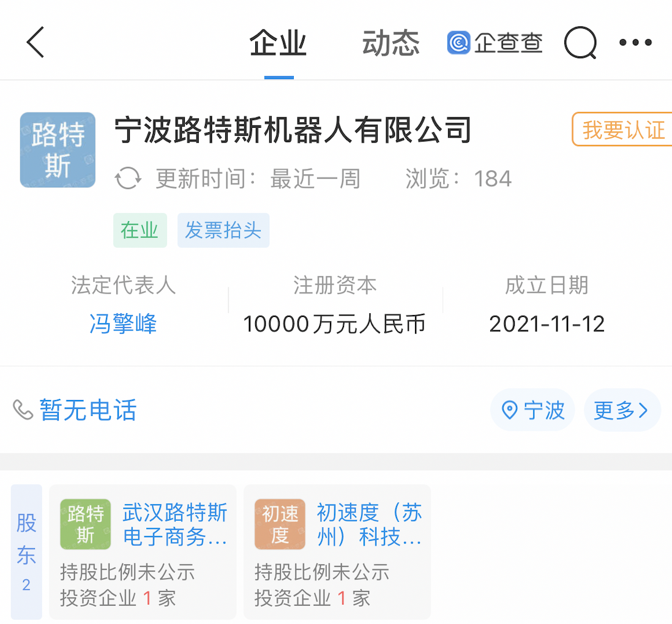
Task: Open the 路特斯 company logo avatar
Action: tap(57, 149)
